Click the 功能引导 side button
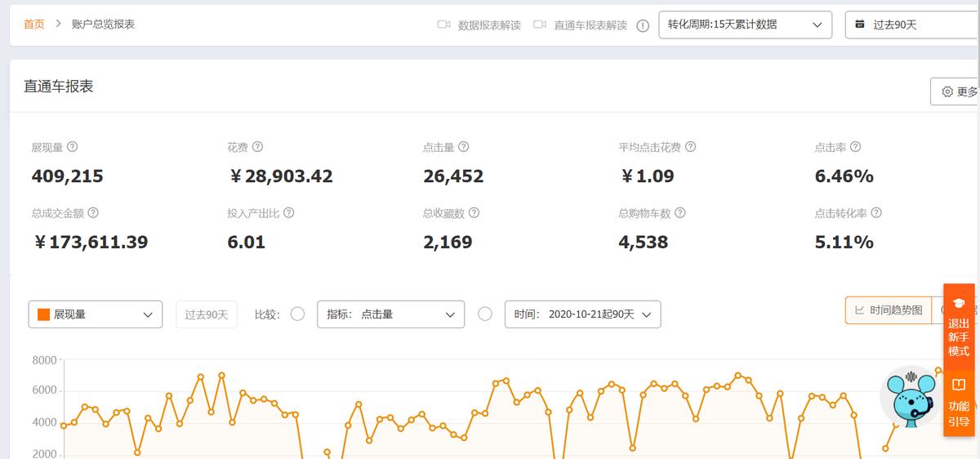Image resolution: width=980 pixels, height=459 pixels. [x=959, y=403]
